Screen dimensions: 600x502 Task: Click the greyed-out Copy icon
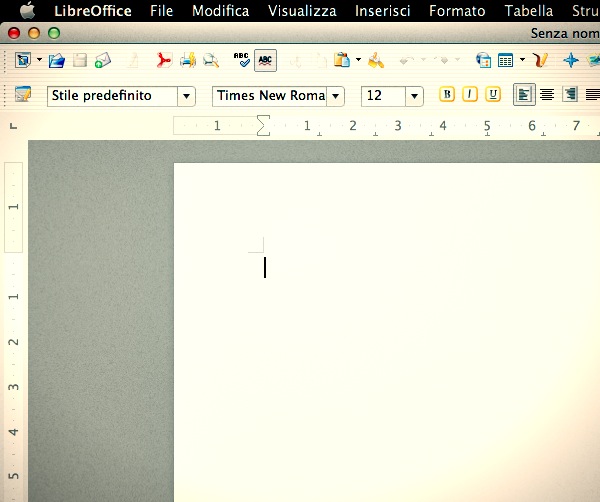tap(320, 60)
